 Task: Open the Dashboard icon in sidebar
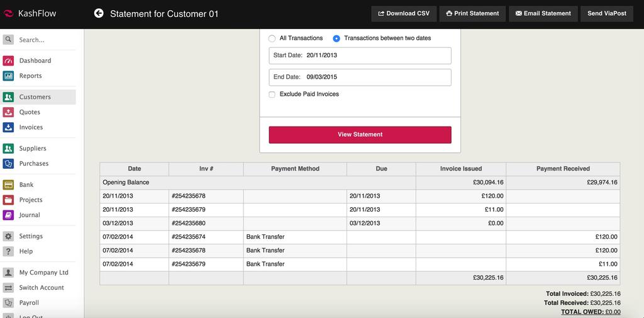click(8, 60)
